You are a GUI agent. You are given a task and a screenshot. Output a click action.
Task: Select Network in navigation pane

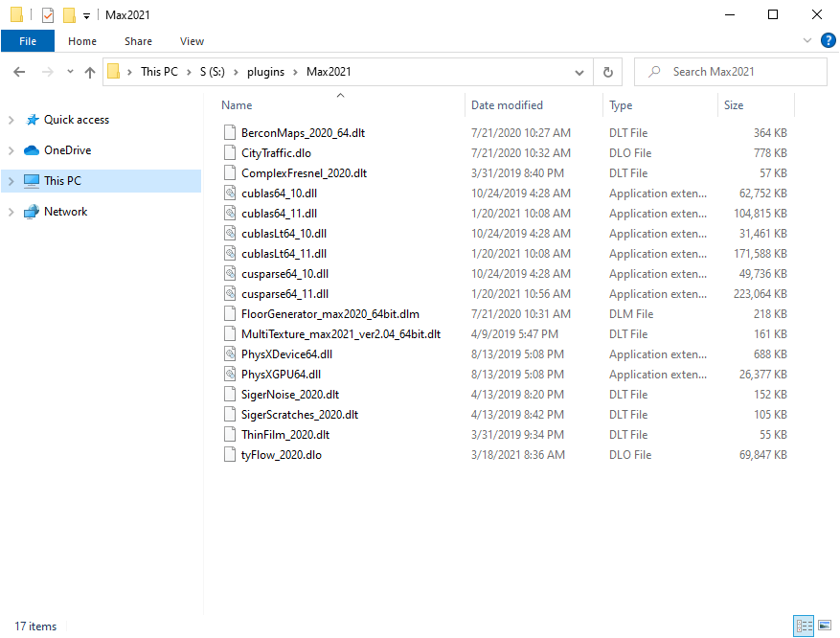pyautogui.click(x=65, y=212)
